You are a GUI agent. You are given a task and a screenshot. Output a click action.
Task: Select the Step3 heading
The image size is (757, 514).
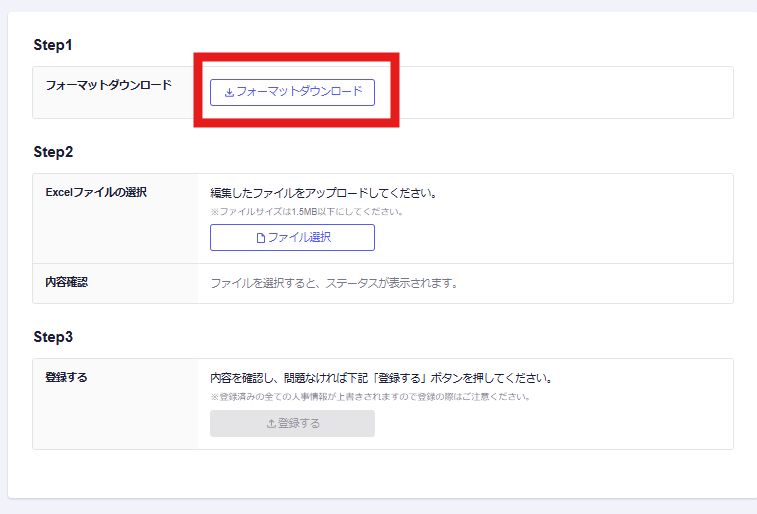pyautogui.click(x=53, y=337)
